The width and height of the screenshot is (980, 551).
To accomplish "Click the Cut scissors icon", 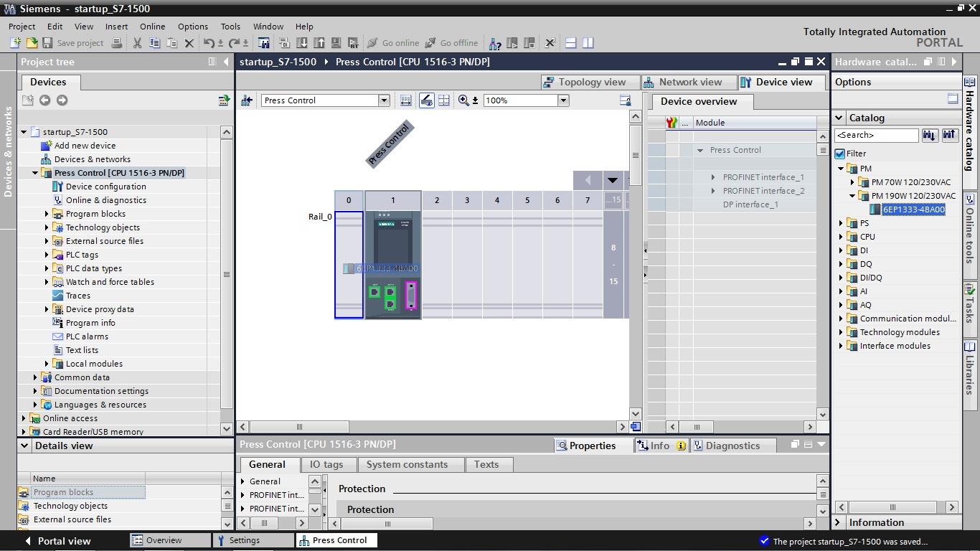I will tap(137, 43).
